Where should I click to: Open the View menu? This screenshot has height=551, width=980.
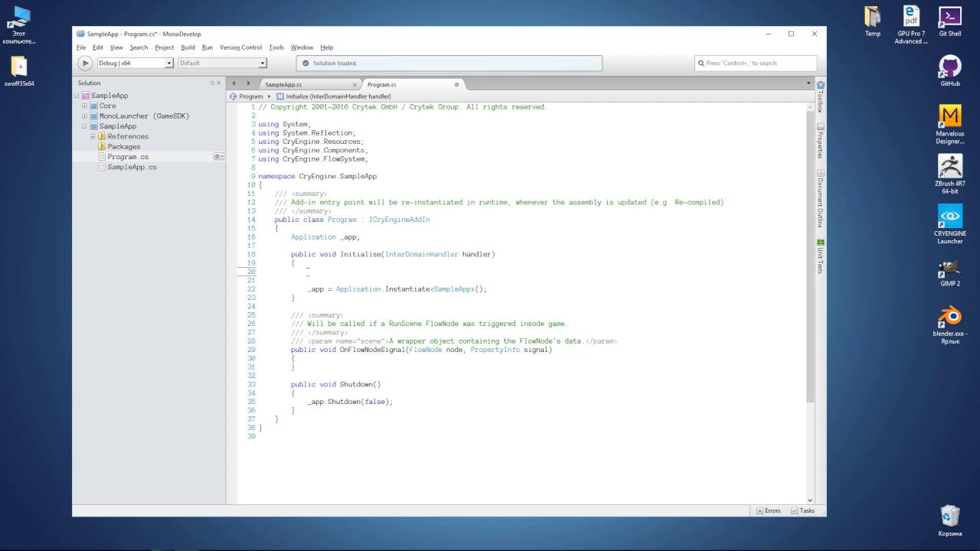point(116,47)
